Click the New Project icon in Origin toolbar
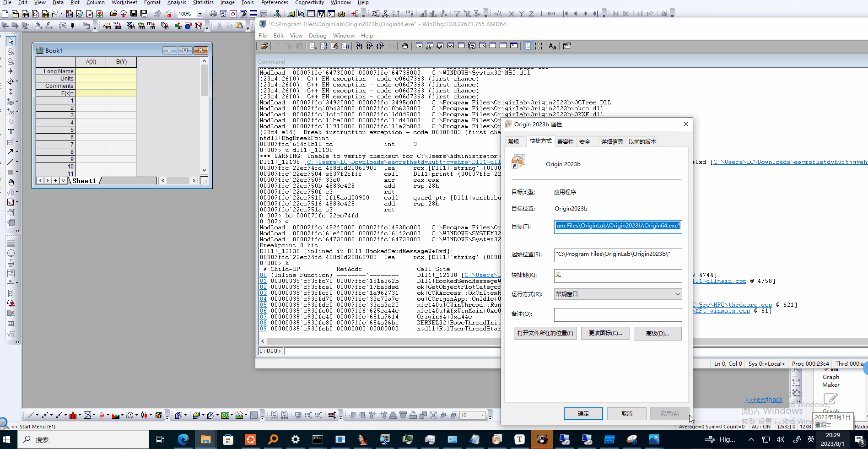Screen dimensions: 868x449 tap(5, 14)
